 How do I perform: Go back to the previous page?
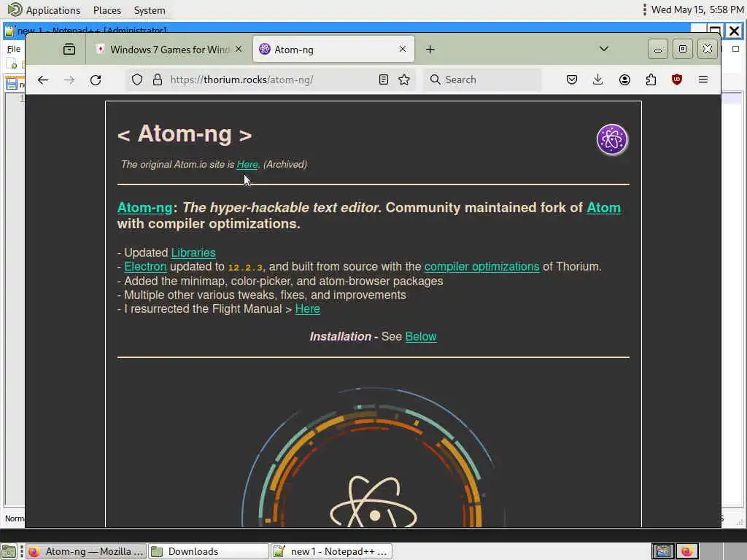pyautogui.click(x=43, y=80)
